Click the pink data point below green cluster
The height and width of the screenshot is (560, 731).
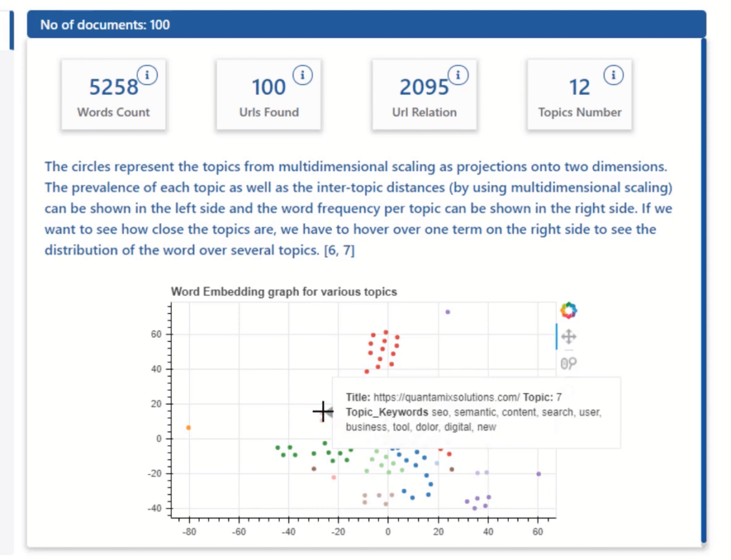[x=334, y=477]
